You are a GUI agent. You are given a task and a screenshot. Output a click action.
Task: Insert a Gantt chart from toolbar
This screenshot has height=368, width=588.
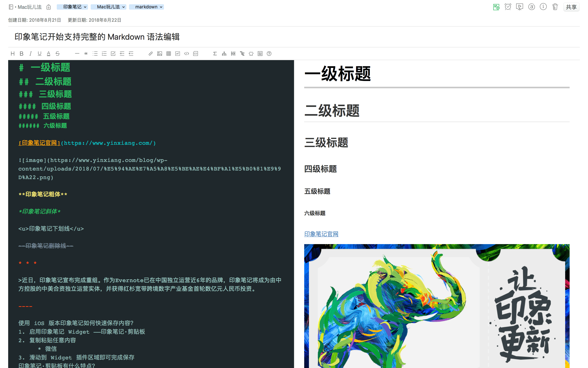(x=242, y=54)
